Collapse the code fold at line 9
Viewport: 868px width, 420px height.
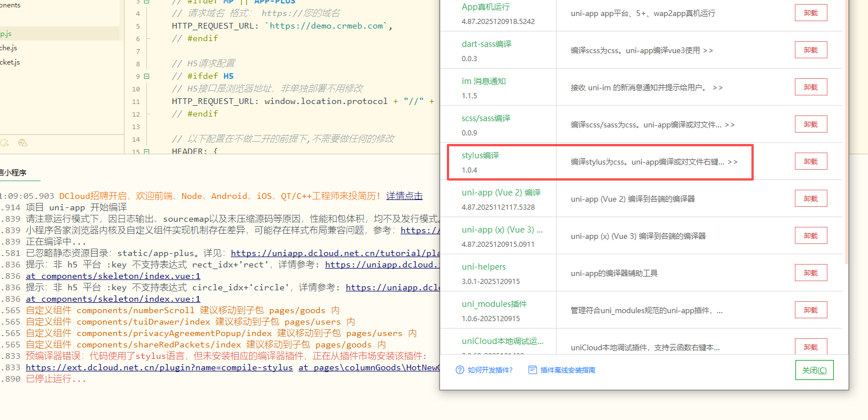point(147,76)
